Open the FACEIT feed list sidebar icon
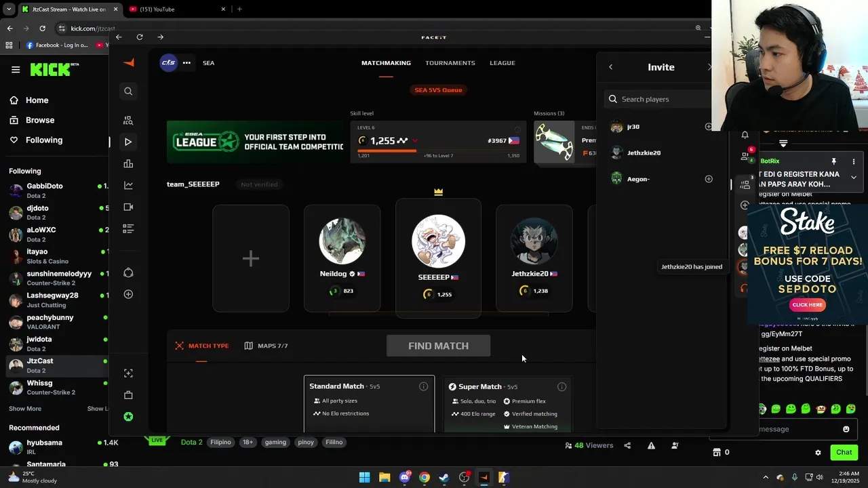Image resolution: width=868 pixels, height=488 pixels. pyautogui.click(x=128, y=228)
